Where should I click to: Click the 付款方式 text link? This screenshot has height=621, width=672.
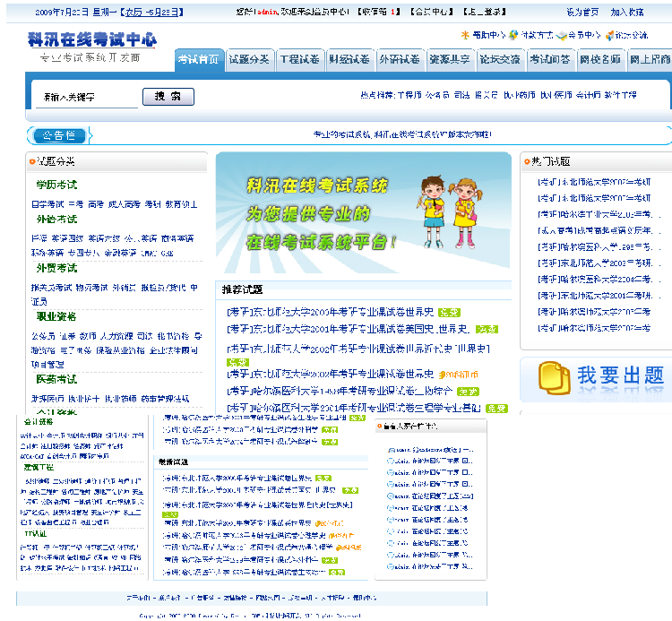click(x=537, y=35)
